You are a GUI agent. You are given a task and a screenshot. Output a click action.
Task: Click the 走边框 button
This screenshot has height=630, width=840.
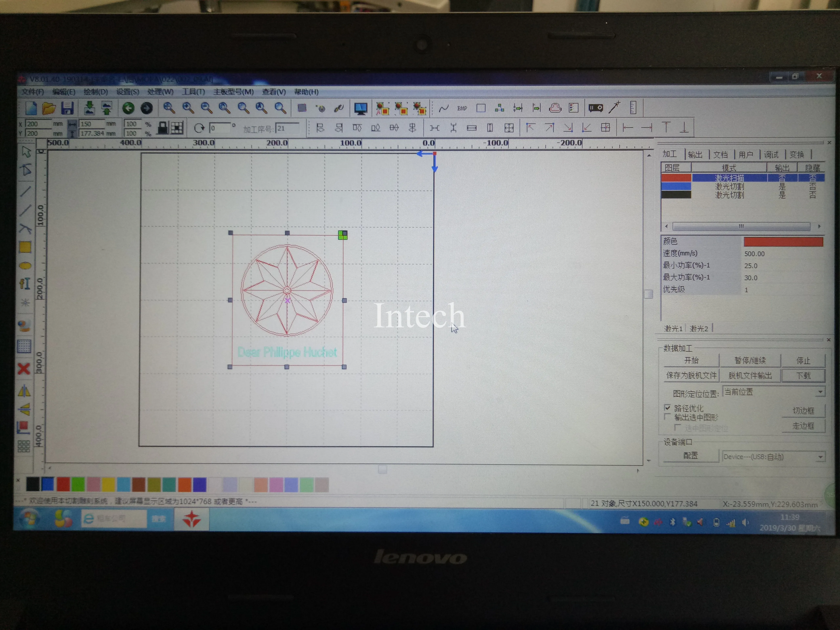point(803,426)
